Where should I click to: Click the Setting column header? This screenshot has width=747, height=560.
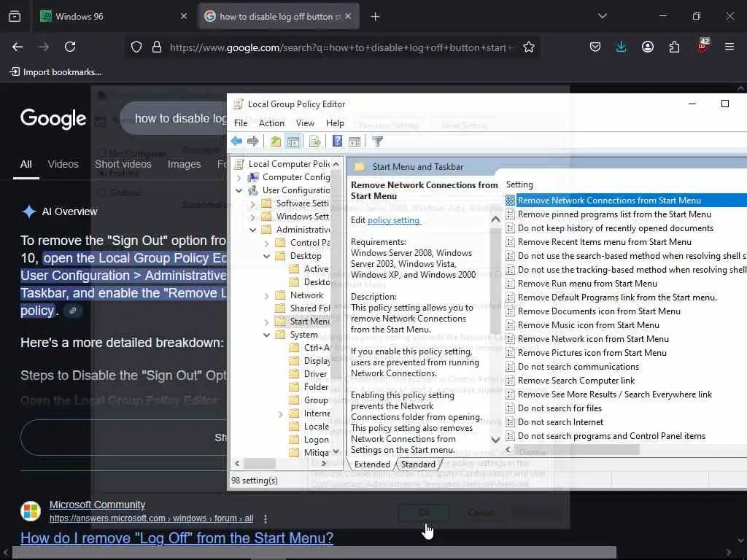click(x=519, y=184)
